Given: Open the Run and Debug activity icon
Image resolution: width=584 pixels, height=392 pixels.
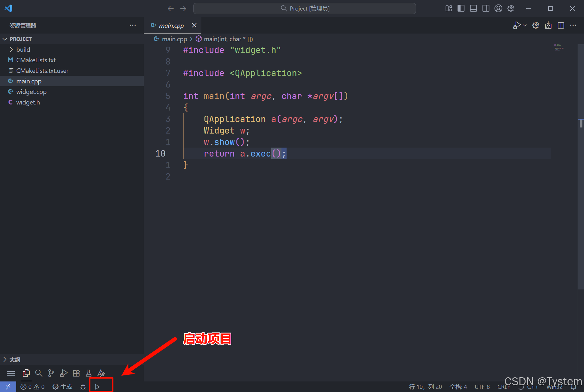Looking at the screenshot, I should click(x=64, y=373).
